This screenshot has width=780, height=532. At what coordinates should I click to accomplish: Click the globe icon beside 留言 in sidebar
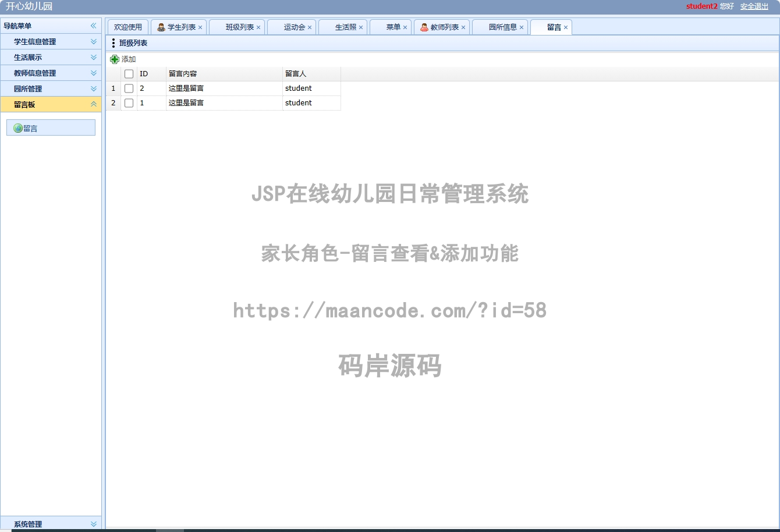(18, 128)
